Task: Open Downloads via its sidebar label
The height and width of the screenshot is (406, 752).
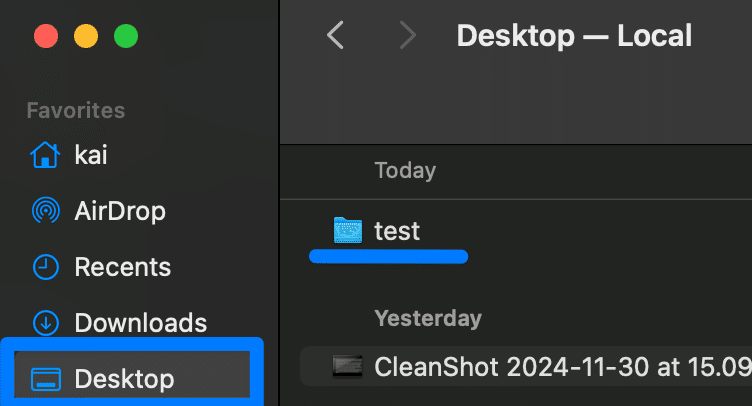Action: click(140, 323)
